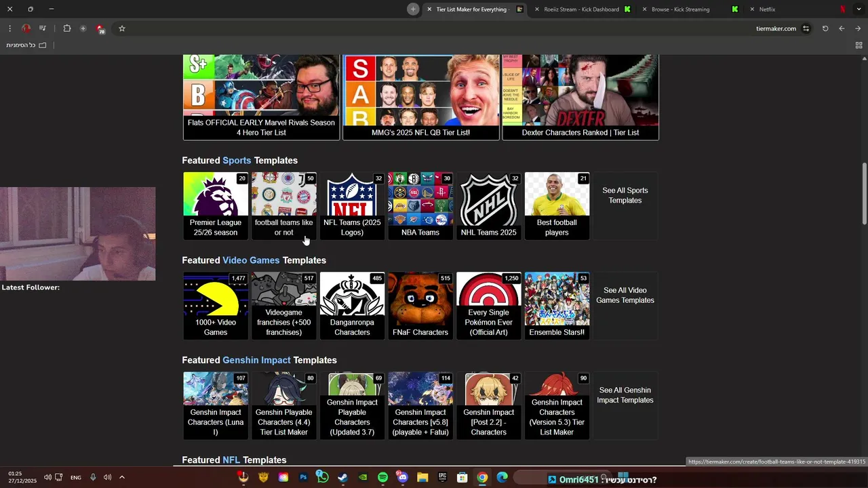Close the Netflix tab
This screenshot has height=488, width=868.
click(752, 9)
